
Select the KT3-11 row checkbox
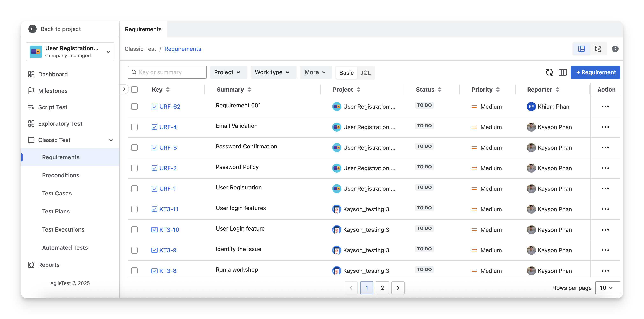[134, 209]
